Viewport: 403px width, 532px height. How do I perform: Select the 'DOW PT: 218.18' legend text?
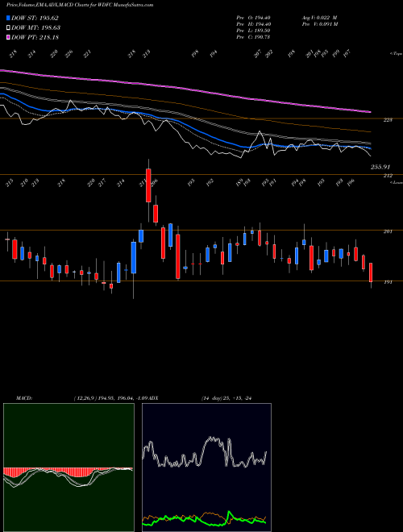[x=35, y=37]
